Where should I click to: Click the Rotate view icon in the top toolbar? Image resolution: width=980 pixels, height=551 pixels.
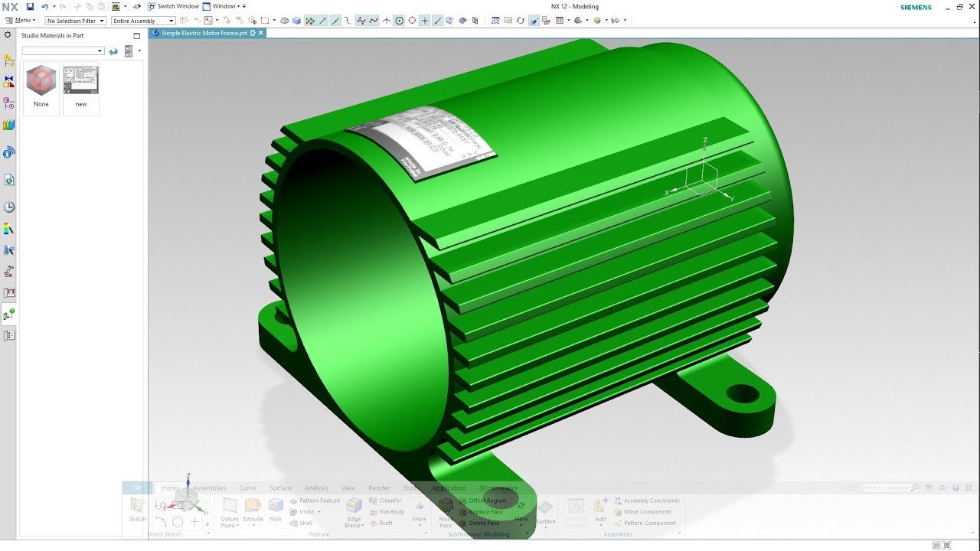[x=521, y=21]
